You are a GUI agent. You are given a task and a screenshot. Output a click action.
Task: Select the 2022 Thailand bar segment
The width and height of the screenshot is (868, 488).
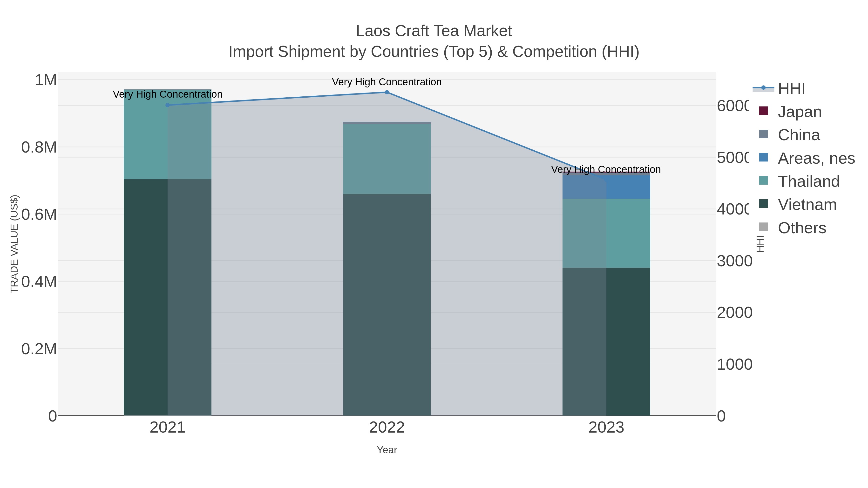coord(387,159)
